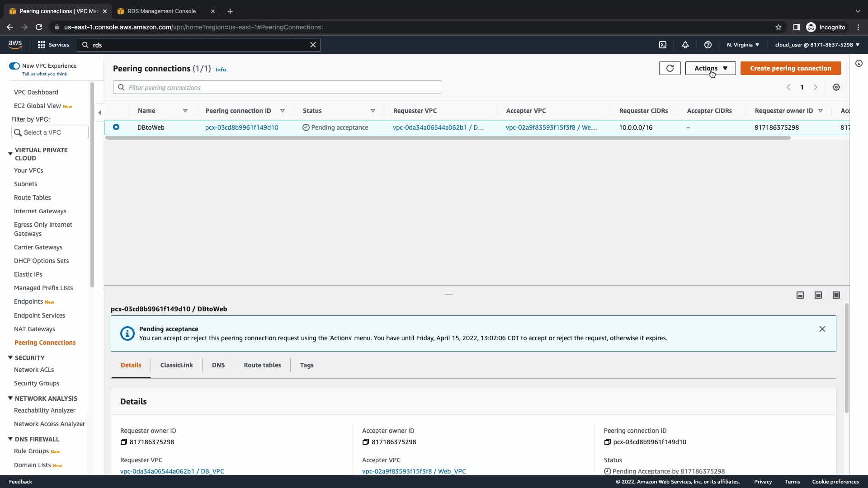Copy the Requester owner ID value
Viewport: 868px width, 488px height.
click(x=123, y=442)
